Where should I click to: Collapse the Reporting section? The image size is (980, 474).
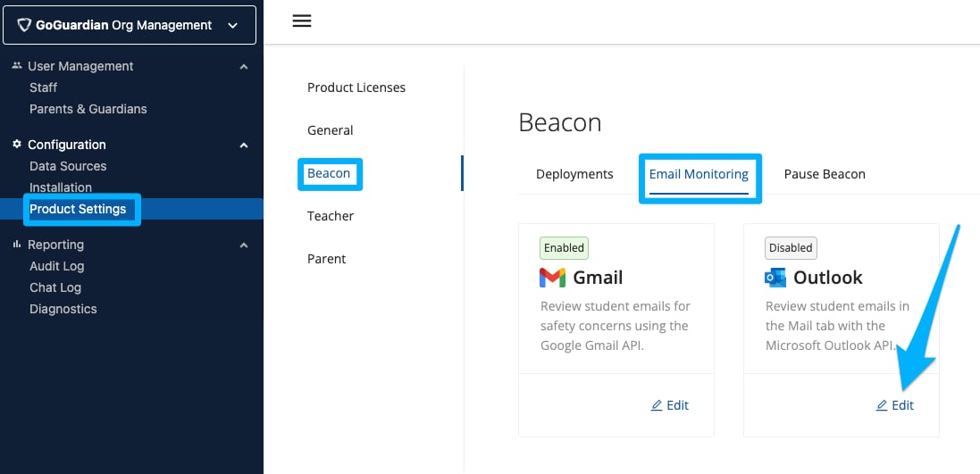(x=244, y=245)
